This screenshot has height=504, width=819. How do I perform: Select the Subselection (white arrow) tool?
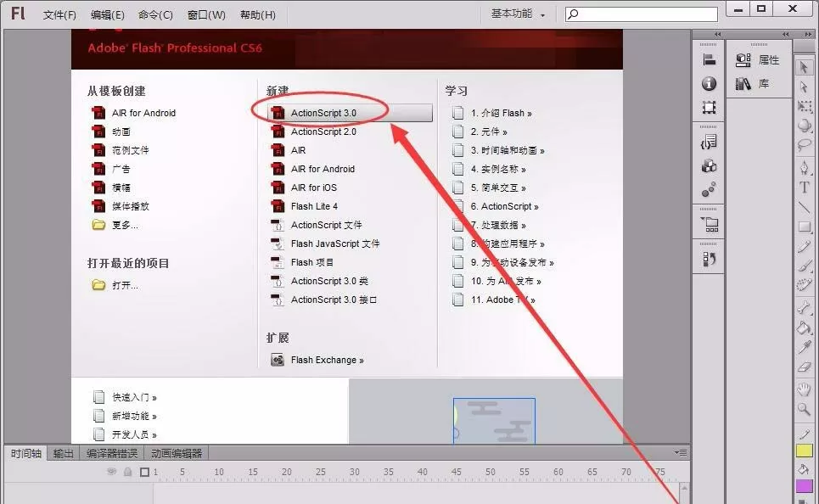(x=804, y=87)
